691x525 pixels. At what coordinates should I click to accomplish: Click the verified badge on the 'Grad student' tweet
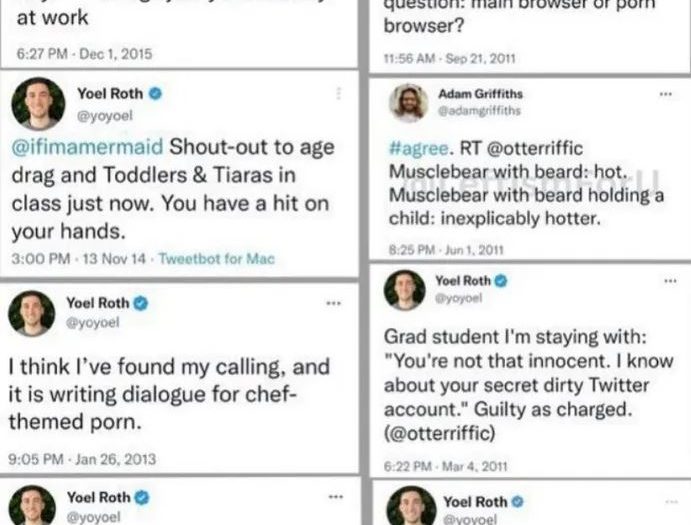[x=500, y=281]
